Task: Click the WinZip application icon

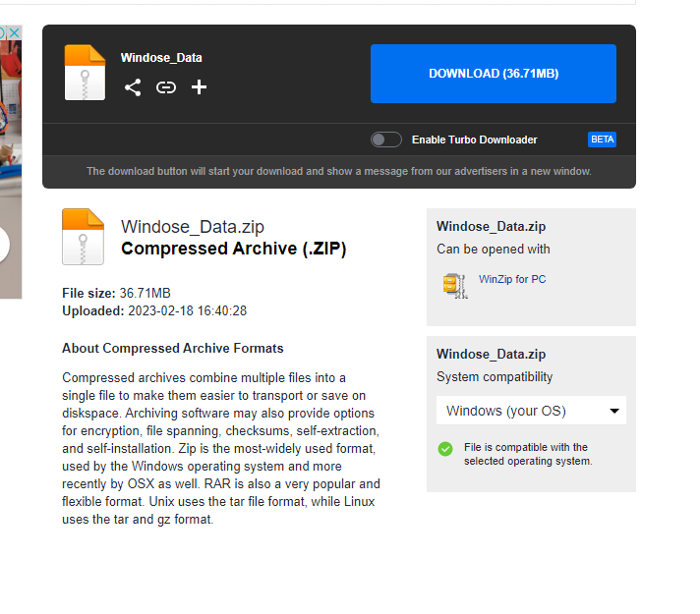Action: coord(454,284)
